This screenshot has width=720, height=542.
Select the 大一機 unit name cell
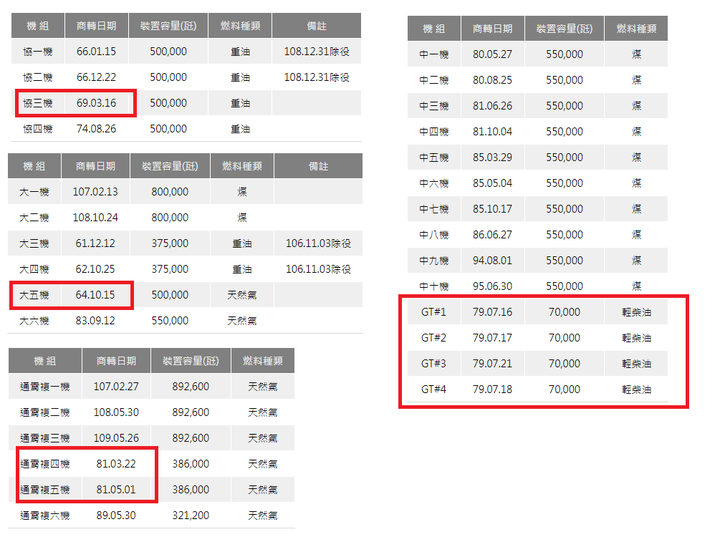tap(34, 192)
